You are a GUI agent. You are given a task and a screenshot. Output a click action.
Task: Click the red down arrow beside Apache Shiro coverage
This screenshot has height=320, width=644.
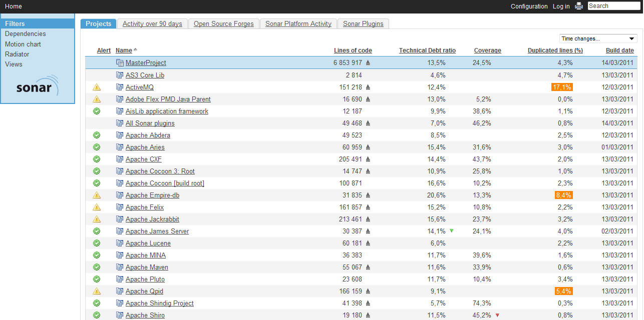(x=497, y=315)
